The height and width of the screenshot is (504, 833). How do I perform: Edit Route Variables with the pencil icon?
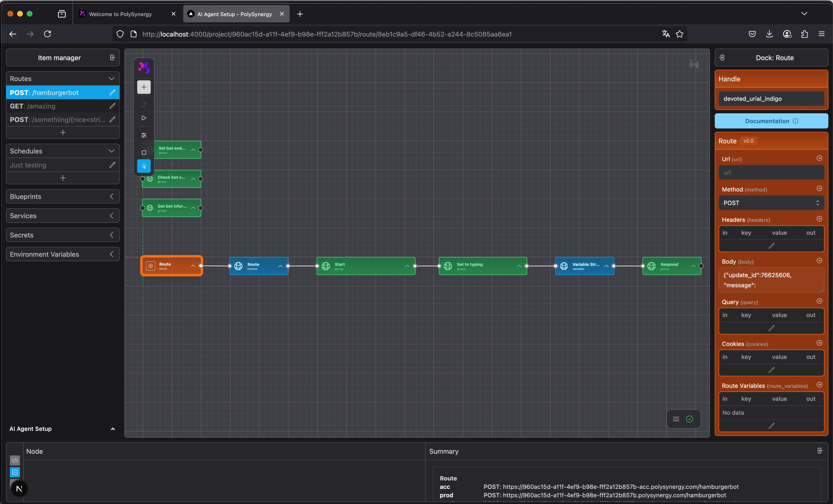coord(771,426)
